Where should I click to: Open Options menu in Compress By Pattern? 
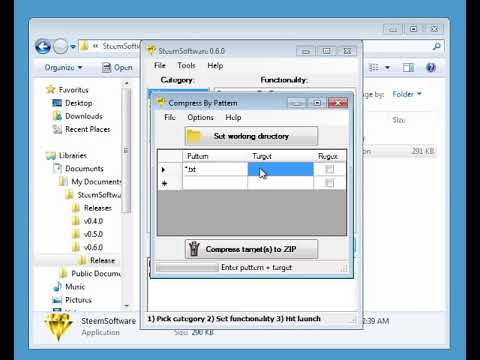point(200,117)
